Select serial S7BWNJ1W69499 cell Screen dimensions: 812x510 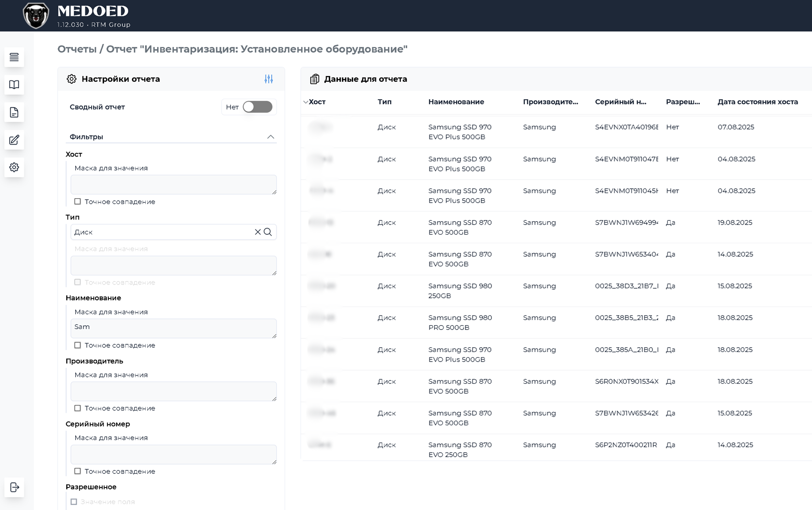pyautogui.click(x=626, y=223)
